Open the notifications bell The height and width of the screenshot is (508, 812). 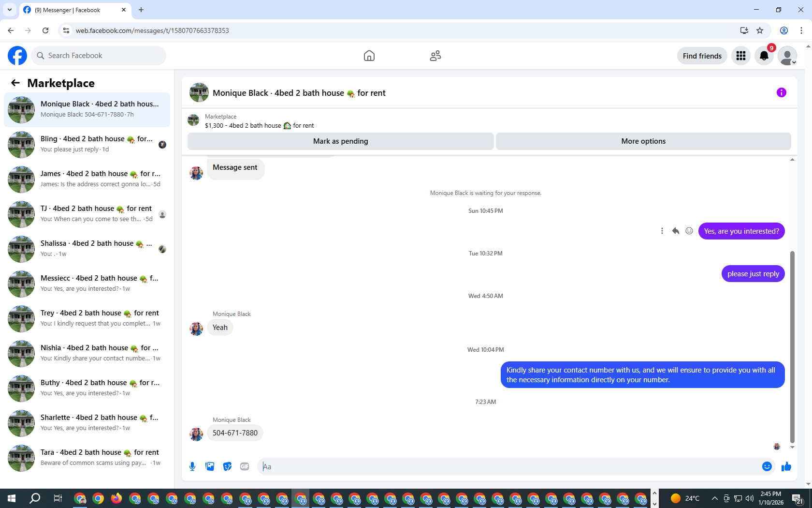[x=764, y=56]
